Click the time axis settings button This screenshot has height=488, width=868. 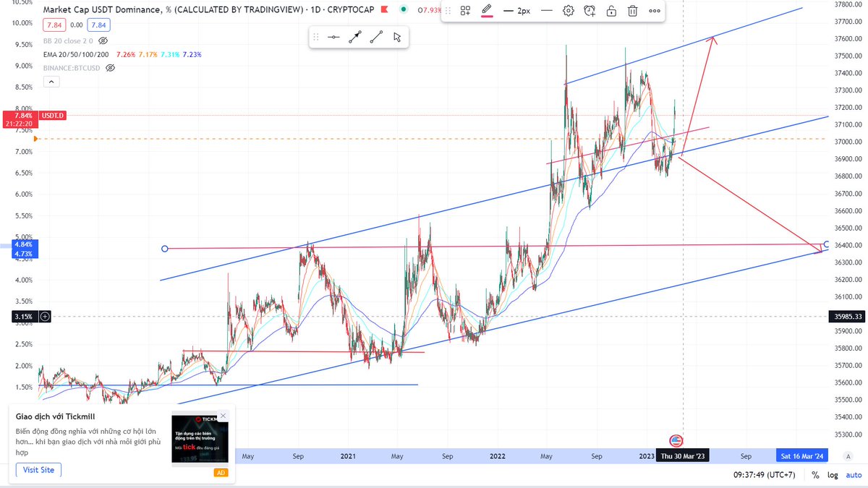point(847,456)
